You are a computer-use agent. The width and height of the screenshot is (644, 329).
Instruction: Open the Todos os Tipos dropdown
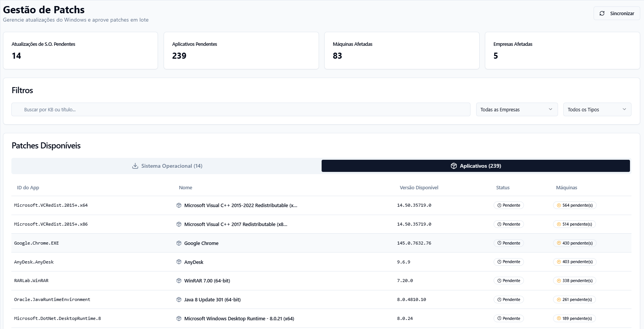[597, 109]
